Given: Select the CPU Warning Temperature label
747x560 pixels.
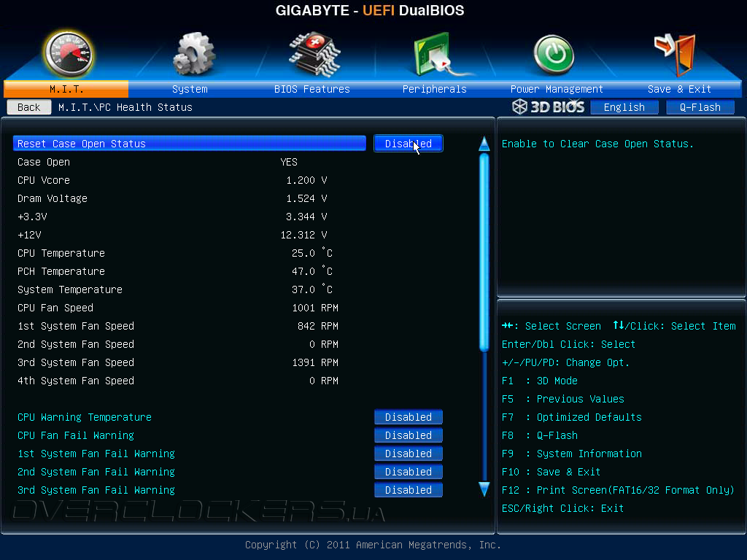Looking at the screenshot, I should [85, 417].
